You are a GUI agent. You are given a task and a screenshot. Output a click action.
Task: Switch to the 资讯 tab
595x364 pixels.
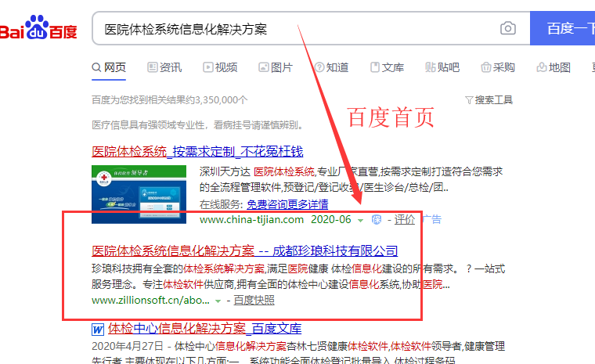(x=164, y=67)
